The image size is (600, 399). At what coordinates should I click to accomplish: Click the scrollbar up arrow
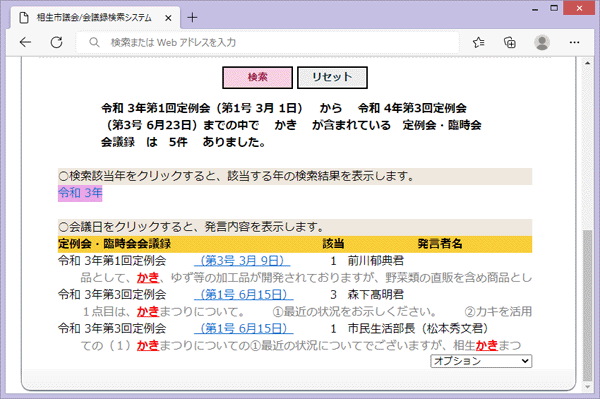pyautogui.click(x=587, y=63)
